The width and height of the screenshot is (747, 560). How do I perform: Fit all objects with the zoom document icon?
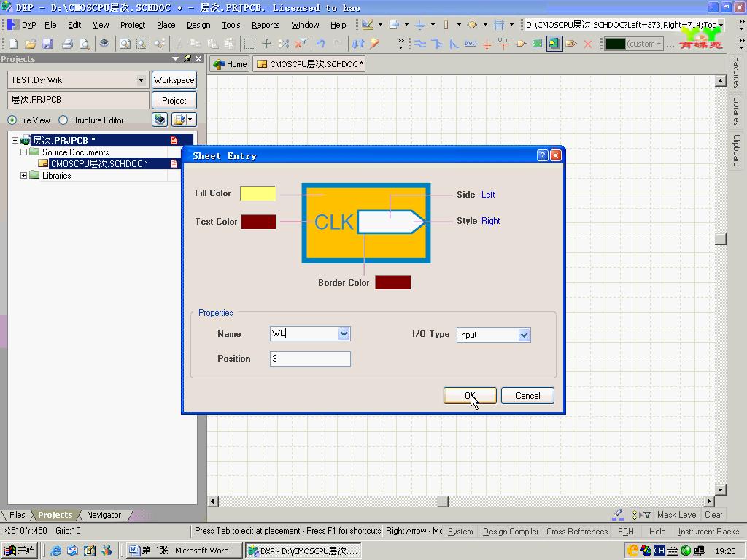pos(125,44)
